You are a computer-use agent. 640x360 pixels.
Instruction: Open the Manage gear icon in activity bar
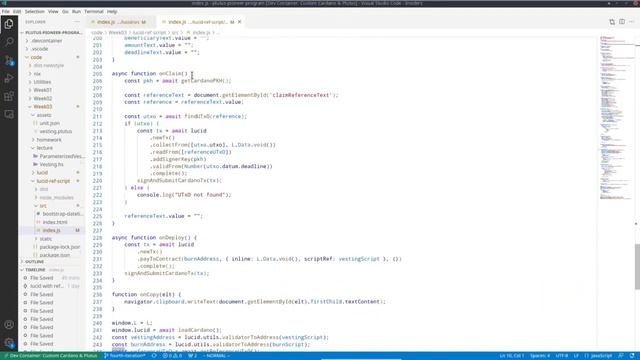tap(9, 343)
